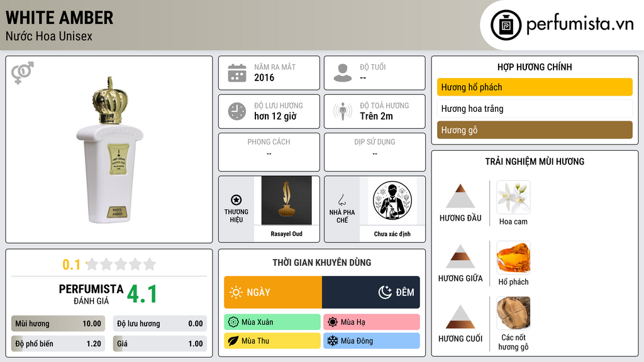Click the Hoa cam note label

[513, 222]
